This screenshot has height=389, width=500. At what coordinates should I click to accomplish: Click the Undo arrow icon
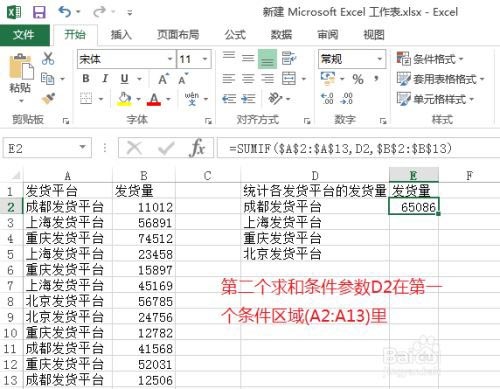point(65,12)
